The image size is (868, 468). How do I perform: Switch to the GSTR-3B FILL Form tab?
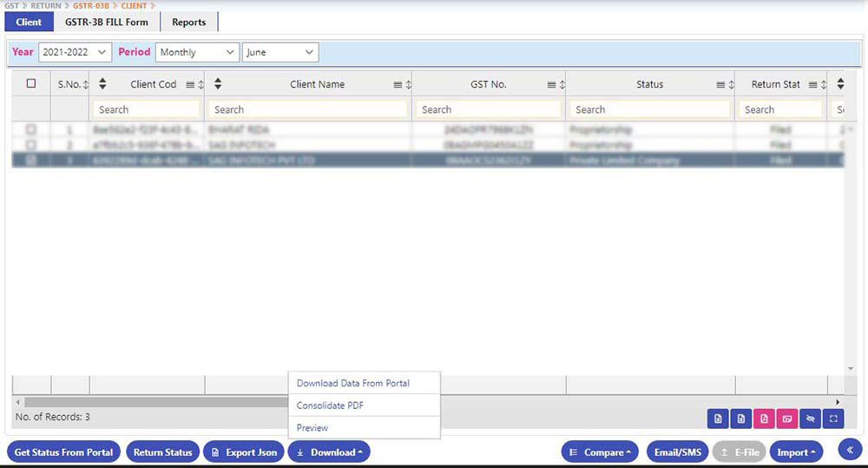point(106,22)
